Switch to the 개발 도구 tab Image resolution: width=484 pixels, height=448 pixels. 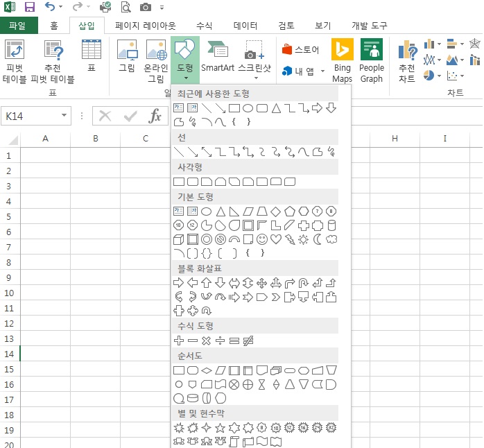(x=369, y=26)
